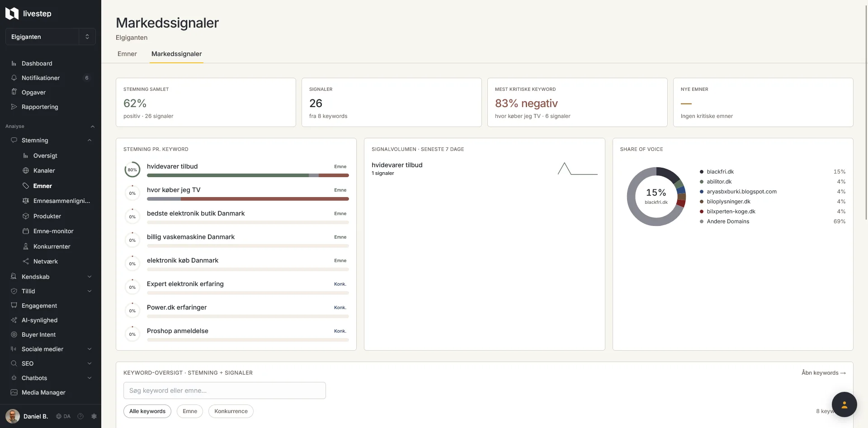
Task: Open the floating assistant chat button
Action: coord(844,404)
